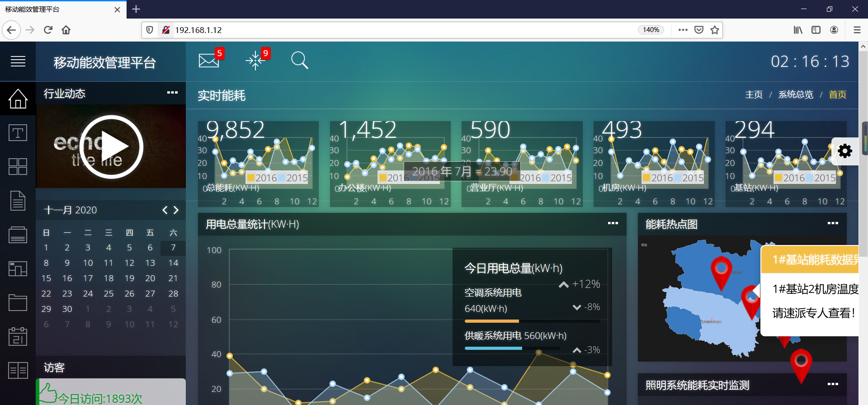Open the 行业动态 panel three-dots menu
Image resolution: width=868 pixels, height=405 pixels.
172,93
